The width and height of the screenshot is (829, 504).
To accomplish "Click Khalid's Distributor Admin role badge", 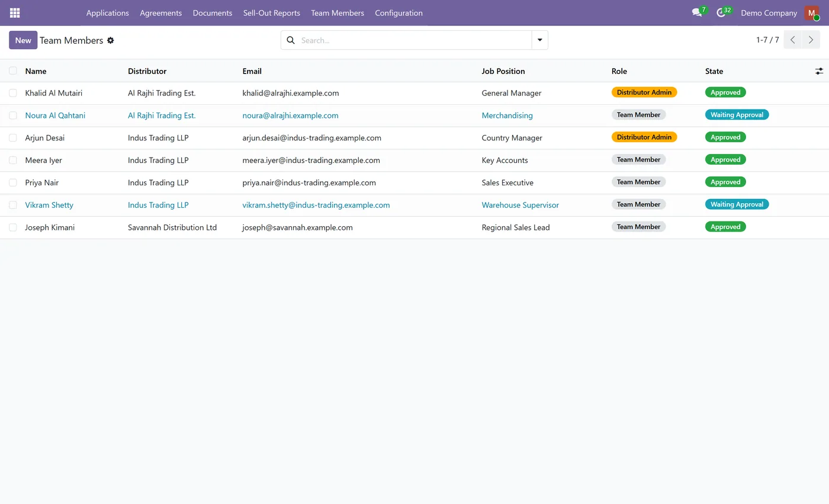I will [x=644, y=92].
